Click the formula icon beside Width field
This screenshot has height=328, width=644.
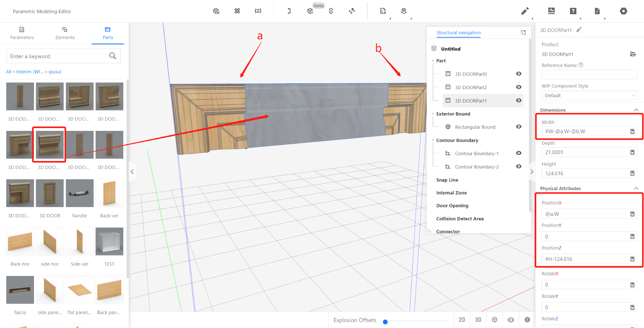[632, 131]
